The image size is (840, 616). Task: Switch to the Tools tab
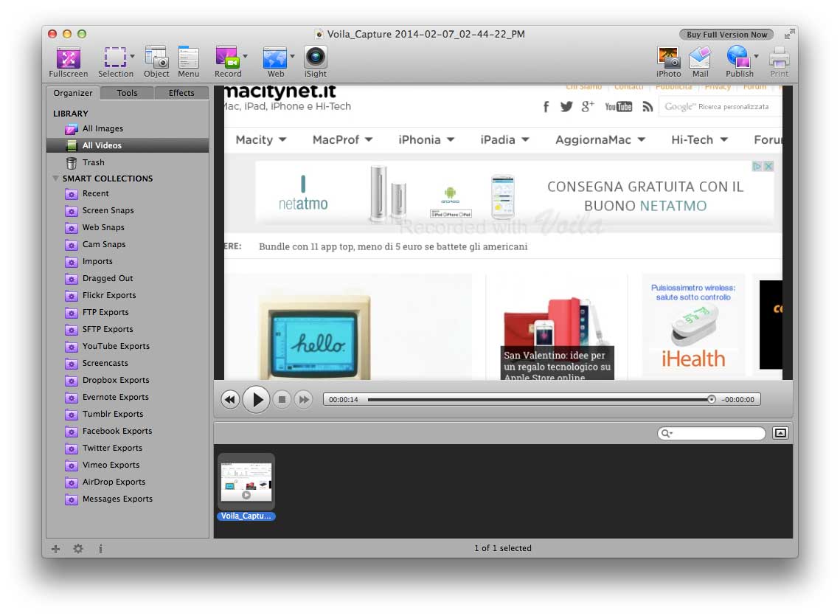coord(127,93)
